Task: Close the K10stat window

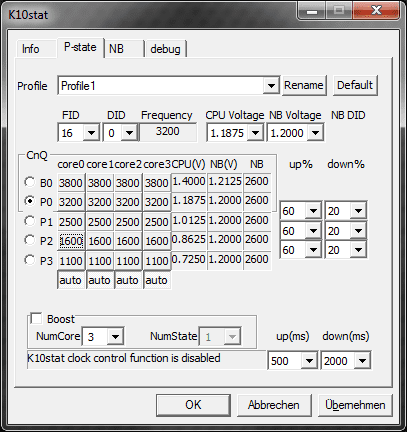Action: click(x=376, y=10)
